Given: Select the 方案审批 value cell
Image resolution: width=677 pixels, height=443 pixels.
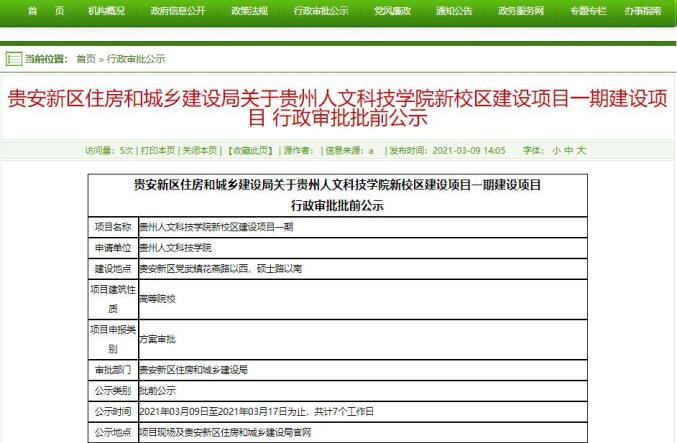Looking at the screenshot, I should coord(363,339).
